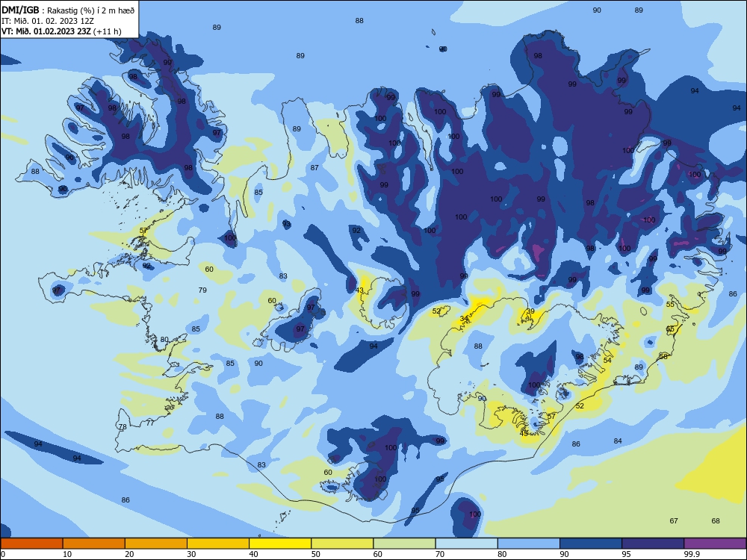The width and height of the screenshot is (747, 560).
Task: Click the legend tick label '40'
Action: click(x=253, y=554)
